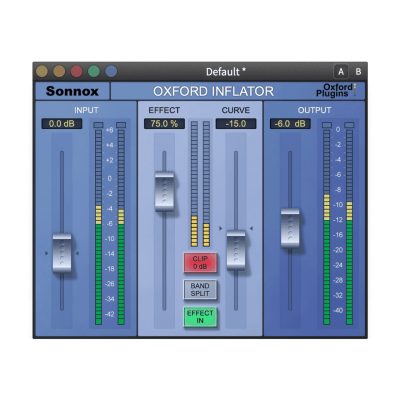Click the -15.0 curve value field
Viewport: 400px width, 400px height.
[236, 124]
